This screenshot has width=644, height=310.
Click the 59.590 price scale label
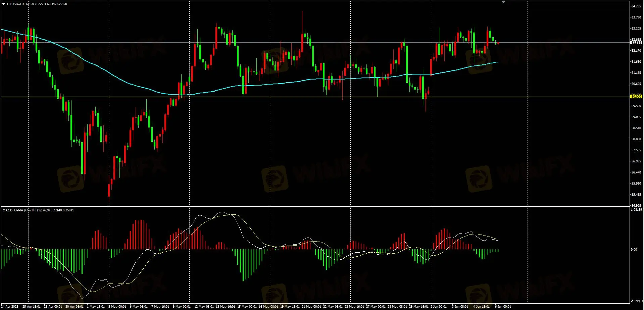click(x=636, y=106)
